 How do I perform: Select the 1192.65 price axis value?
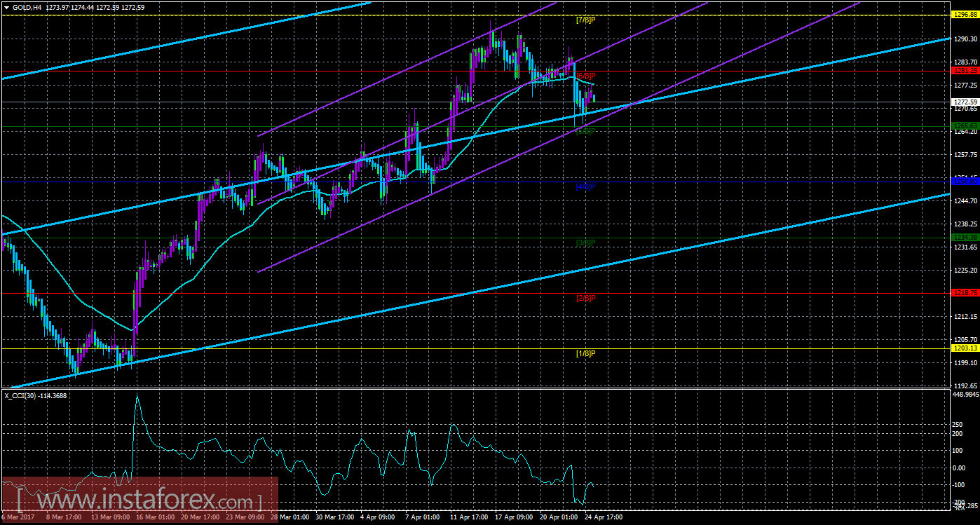[x=966, y=386]
